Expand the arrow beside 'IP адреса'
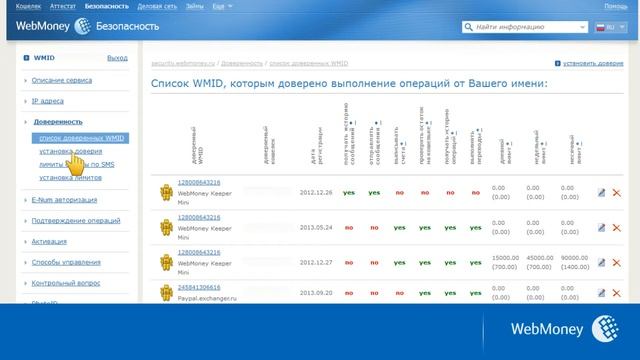Screen dimensions: 640x360 pyautogui.click(x=25, y=101)
